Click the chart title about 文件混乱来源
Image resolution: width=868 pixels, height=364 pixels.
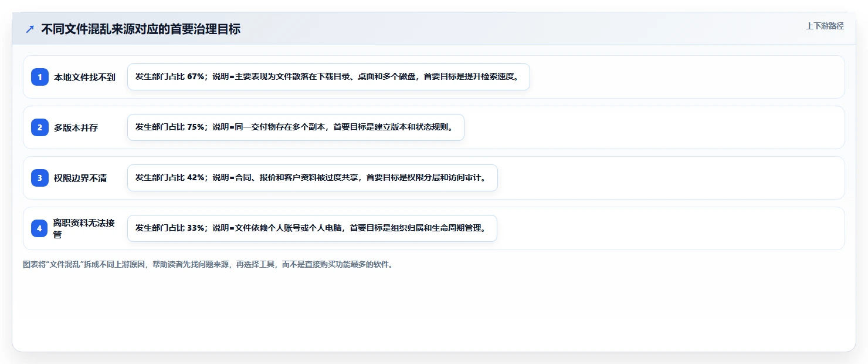point(141,29)
